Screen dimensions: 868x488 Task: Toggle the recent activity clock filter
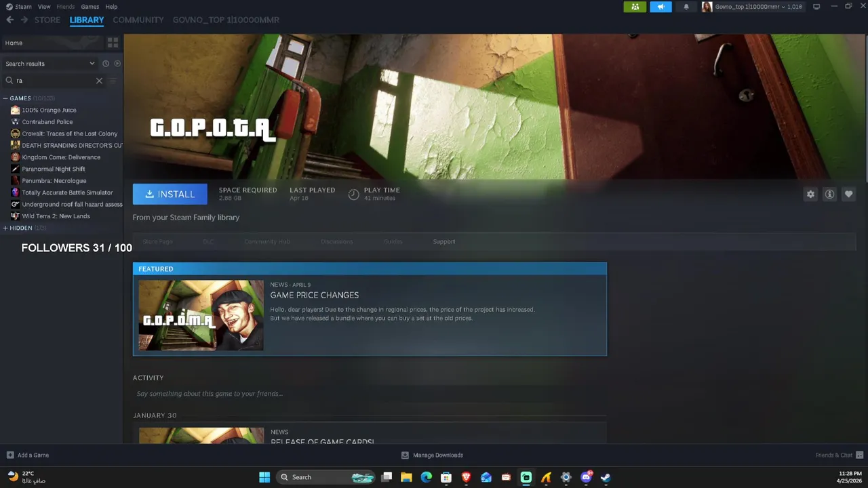[x=106, y=64]
